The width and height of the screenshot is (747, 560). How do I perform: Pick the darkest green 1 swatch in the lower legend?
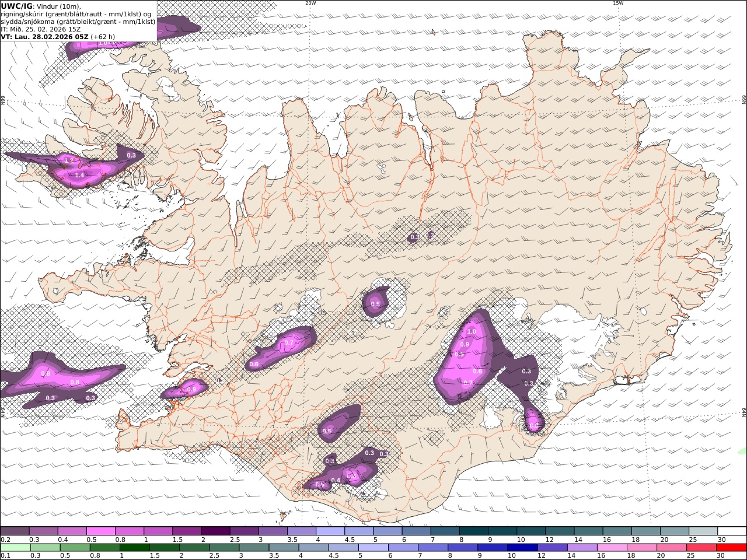(134, 548)
